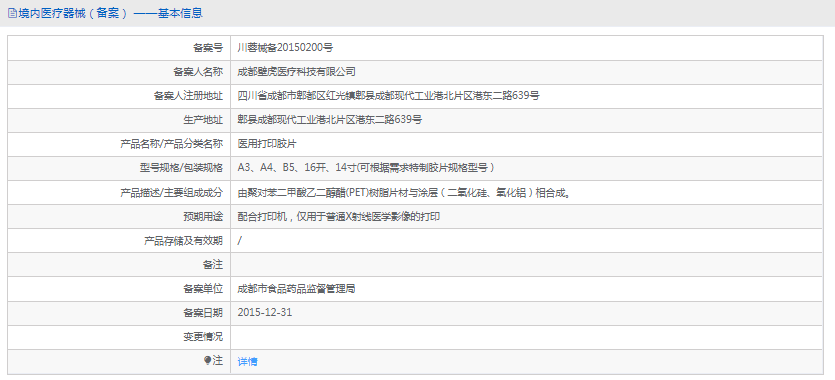Image resolution: width=835 pixels, height=380 pixels.
Task: Click the 变更情况 label
Action: coord(203,337)
